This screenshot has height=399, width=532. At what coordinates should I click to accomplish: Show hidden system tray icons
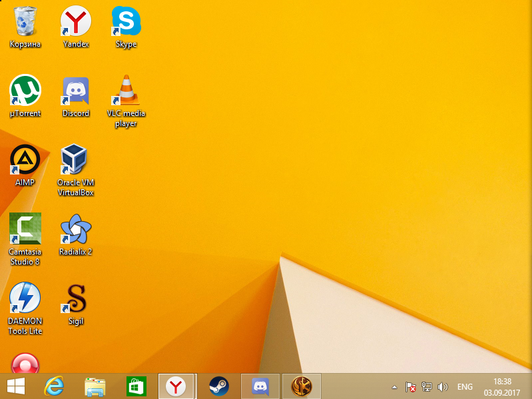point(394,387)
